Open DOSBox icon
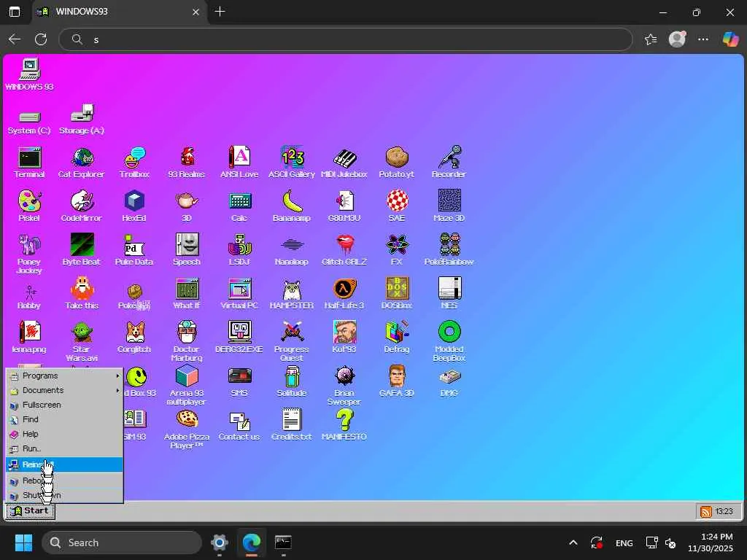This screenshot has width=747, height=560. [396, 294]
